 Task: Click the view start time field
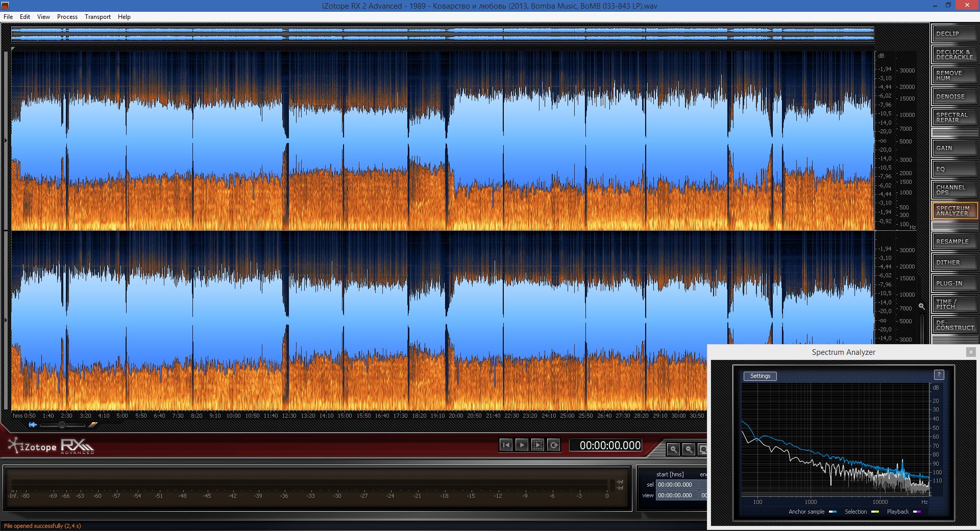tap(677, 495)
